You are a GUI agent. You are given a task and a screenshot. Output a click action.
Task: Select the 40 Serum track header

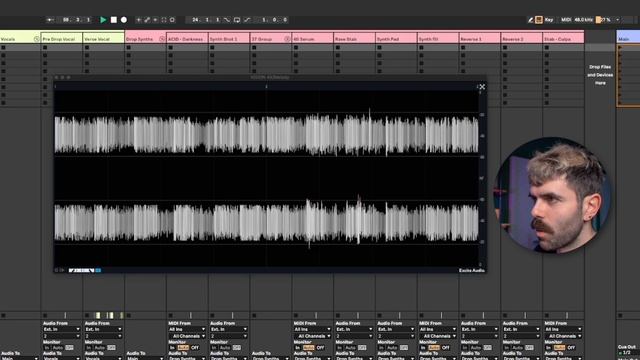click(313, 39)
